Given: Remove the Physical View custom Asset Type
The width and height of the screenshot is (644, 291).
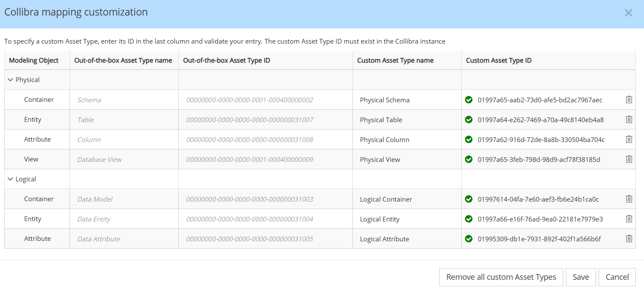Looking at the screenshot, I should [629, 159].
